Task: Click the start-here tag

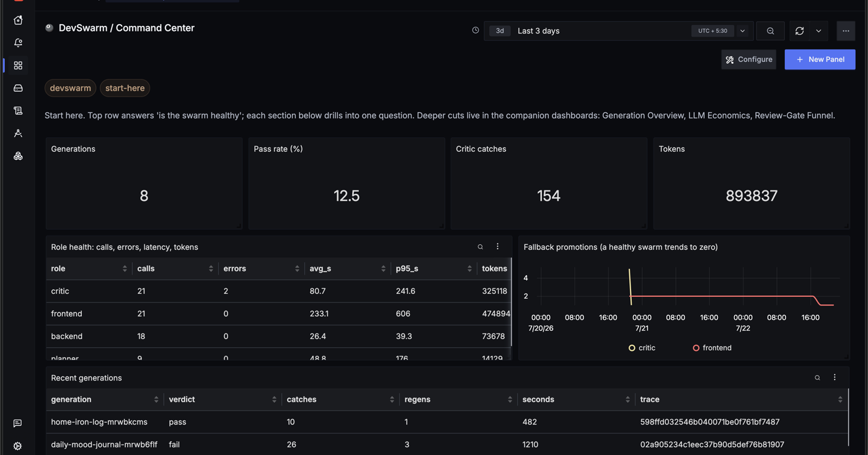Action: (125, 88)
